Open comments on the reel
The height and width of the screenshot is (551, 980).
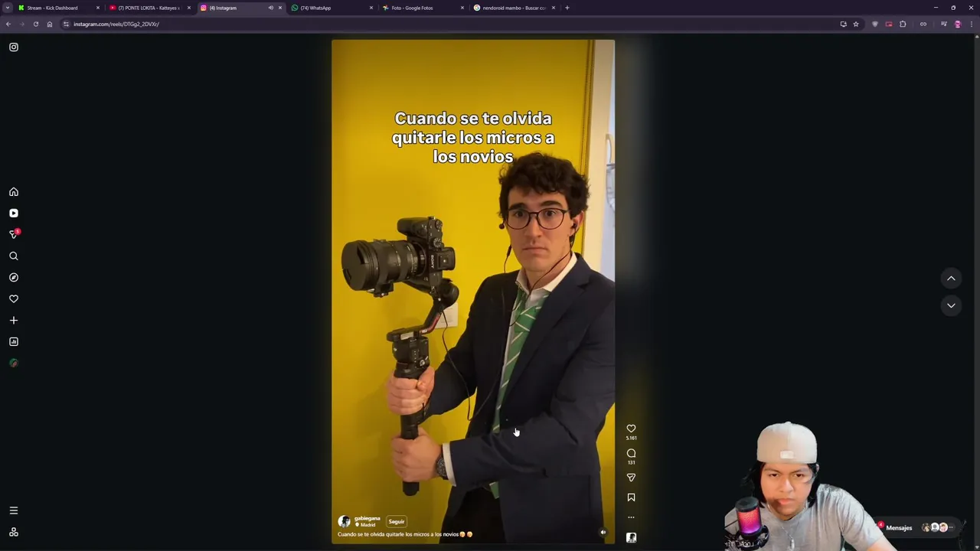631,453
